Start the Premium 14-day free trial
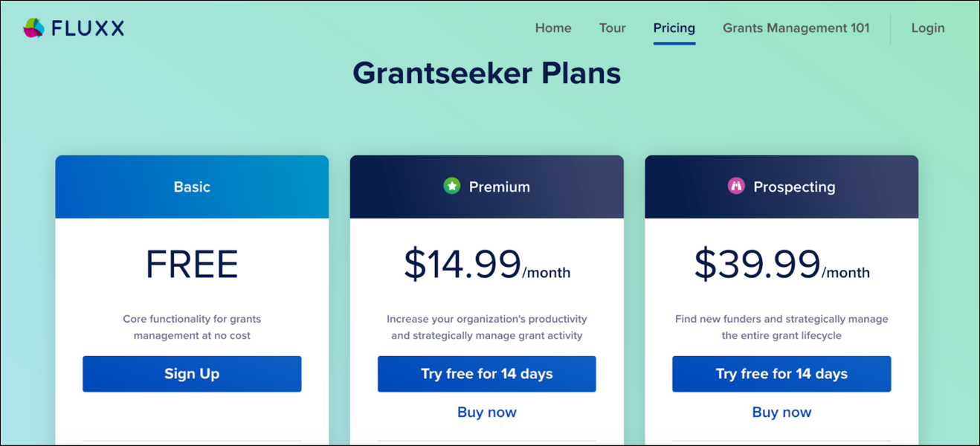Viewport: 980px width, 446px height. coord(486,374)
